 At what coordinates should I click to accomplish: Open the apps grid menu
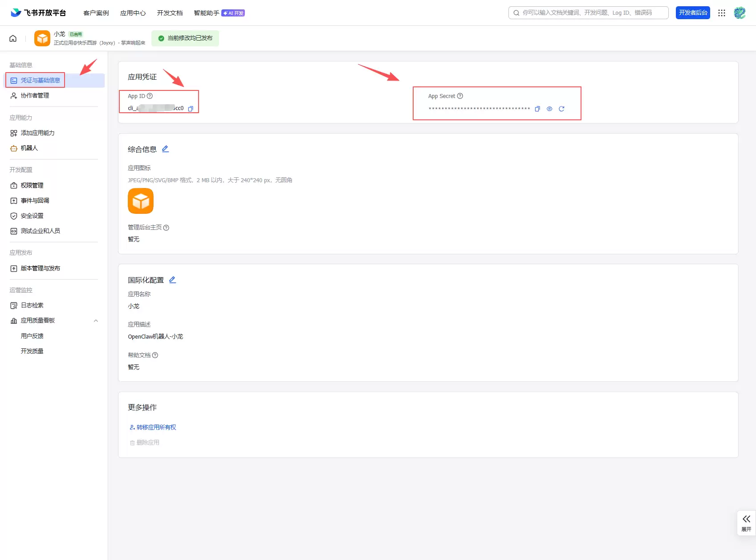[x=722, y=13]
